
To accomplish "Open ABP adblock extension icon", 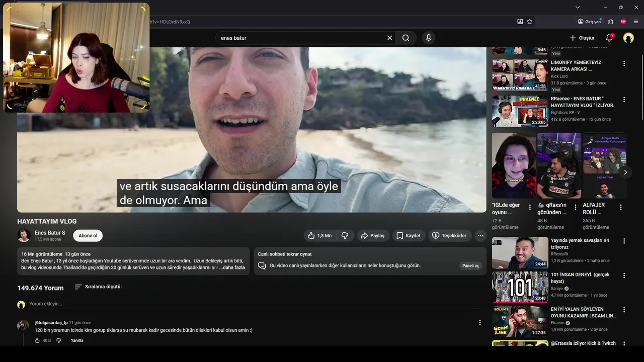I will 623,22.
